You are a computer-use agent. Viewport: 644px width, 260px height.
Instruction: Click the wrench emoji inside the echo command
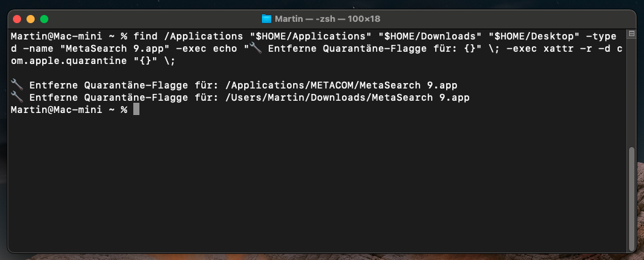point(255,48)
